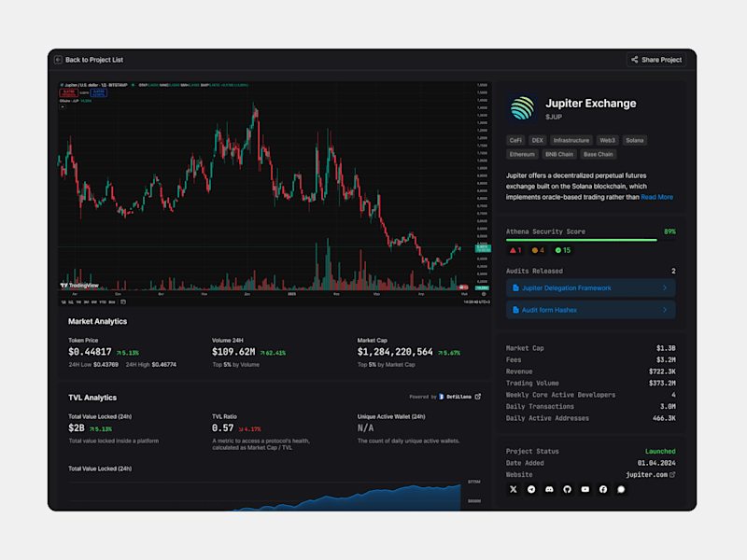
Task: Select the CeFi tag
Action: (x=515, y=141)
